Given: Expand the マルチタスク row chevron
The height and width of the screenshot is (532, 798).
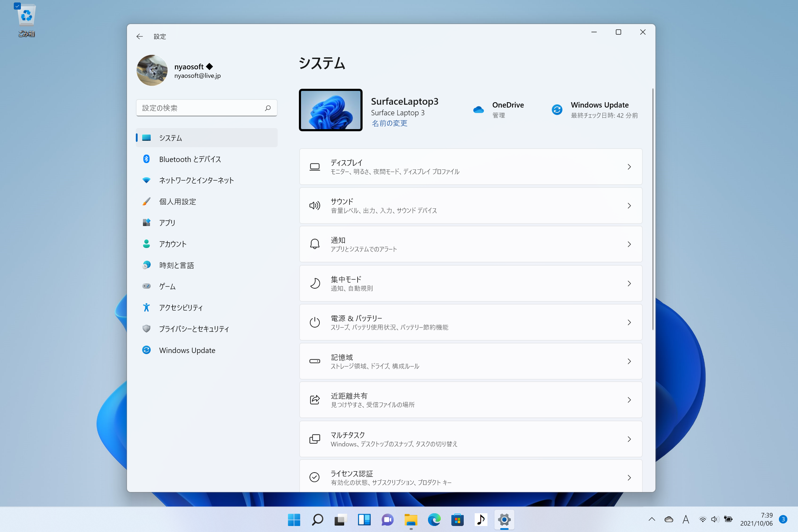Looking at the screenshot, I should point(629,439).
